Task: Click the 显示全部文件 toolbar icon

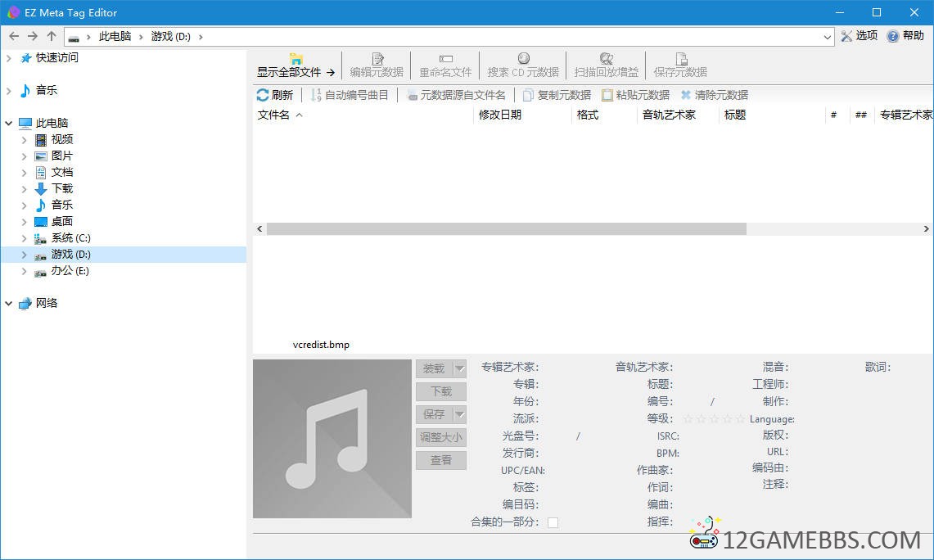Action: [x=296, y=58]
